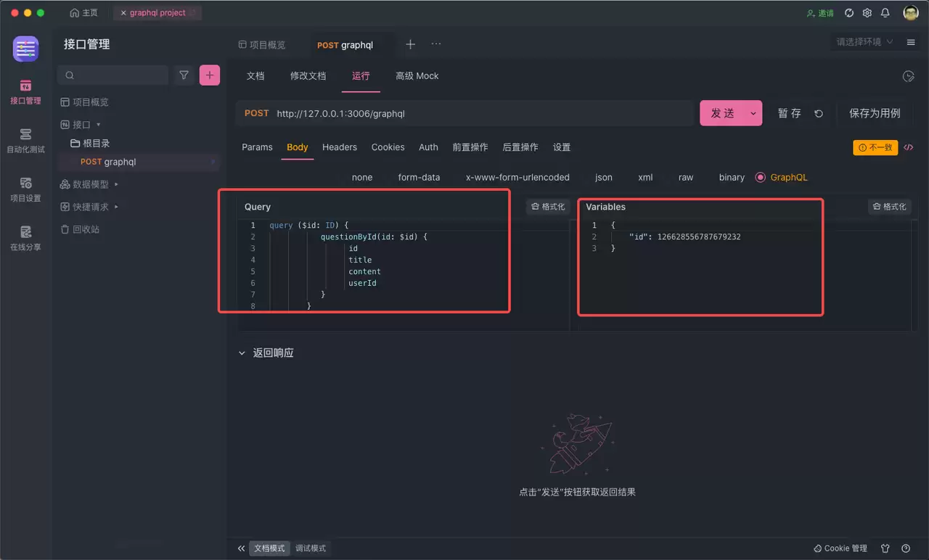Click the refresh sync icon in title bar
The width and height of the screenshot is (929, 560).
(849, 13)
